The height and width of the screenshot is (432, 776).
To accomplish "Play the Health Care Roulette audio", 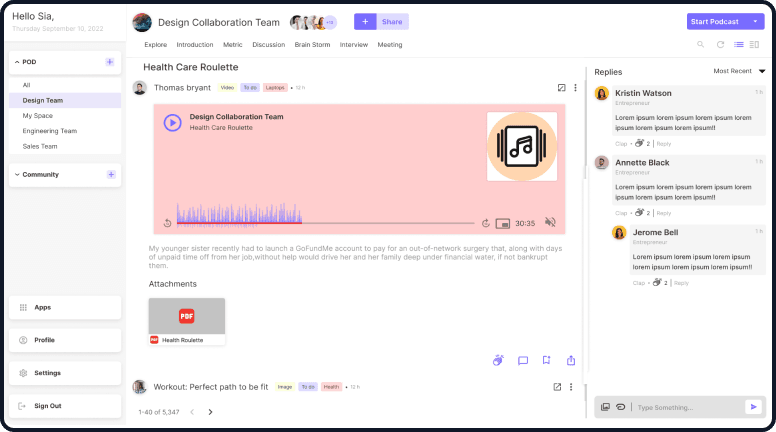I will [172, 122].
